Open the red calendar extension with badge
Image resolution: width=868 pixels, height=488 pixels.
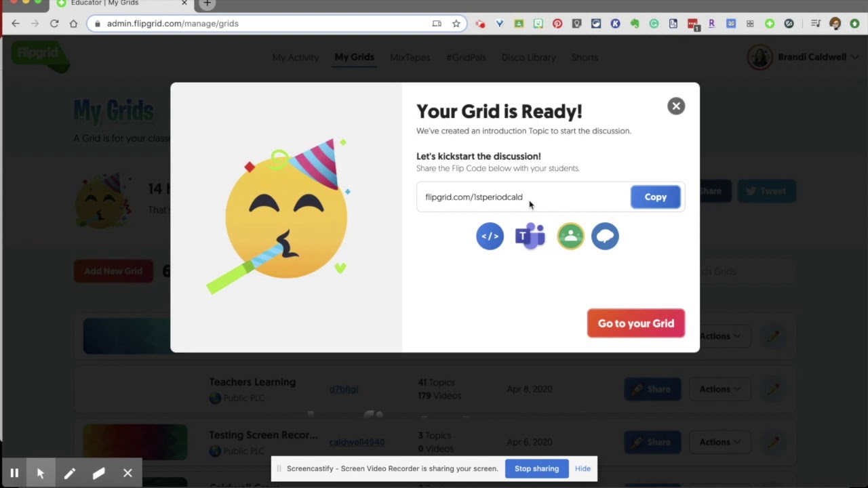[693, 24]
